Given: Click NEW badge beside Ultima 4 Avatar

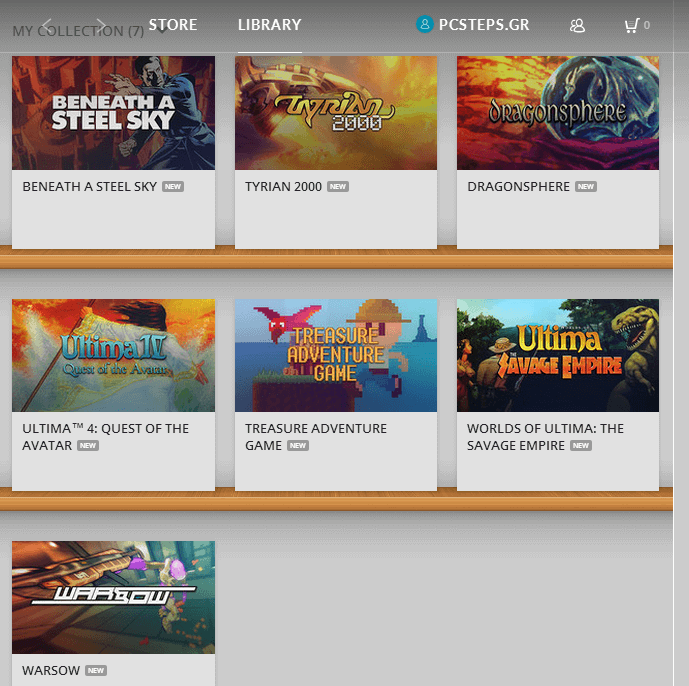Looking at the screenshot, I should tap(88, 446).
